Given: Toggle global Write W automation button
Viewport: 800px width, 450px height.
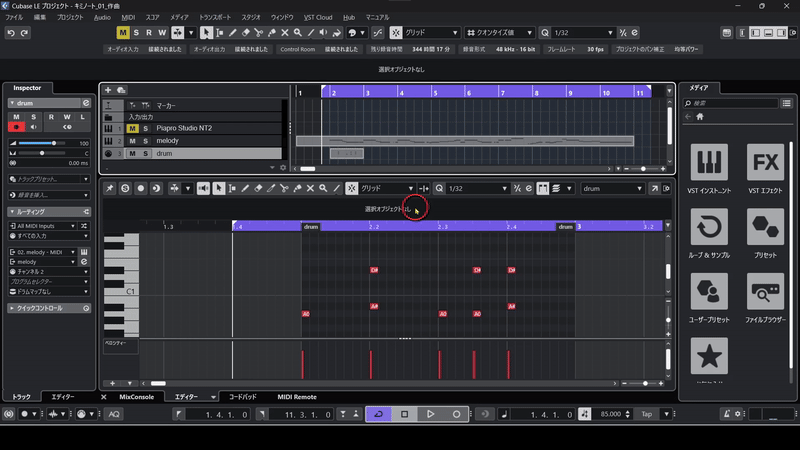Looking at the screenshot, I should [x=162, y=33].
